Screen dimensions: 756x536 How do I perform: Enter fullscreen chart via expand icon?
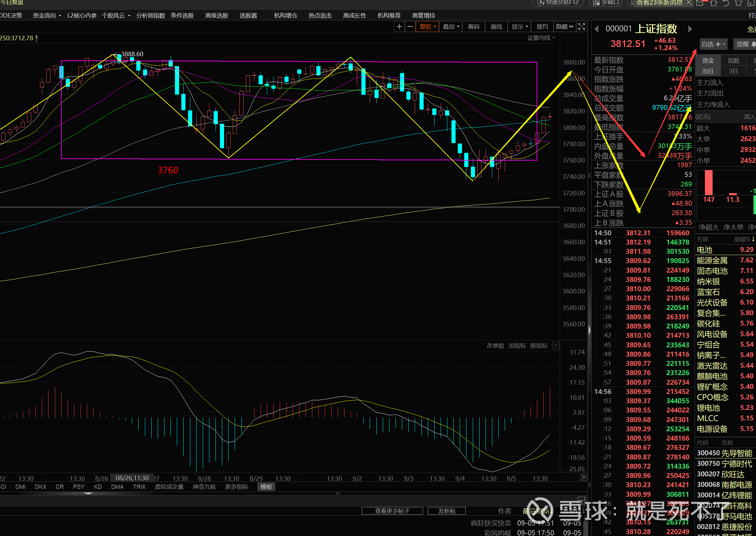pos(582,27)
